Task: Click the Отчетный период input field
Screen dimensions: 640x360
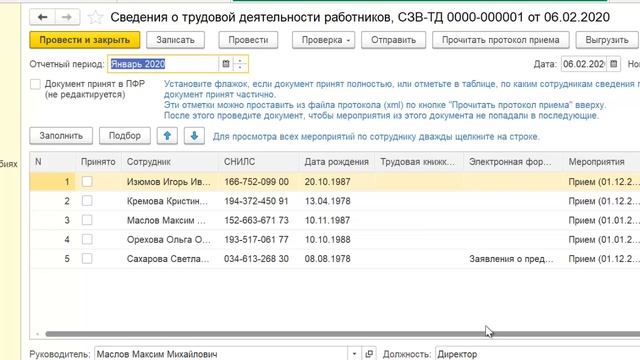Action: (163, 64)
